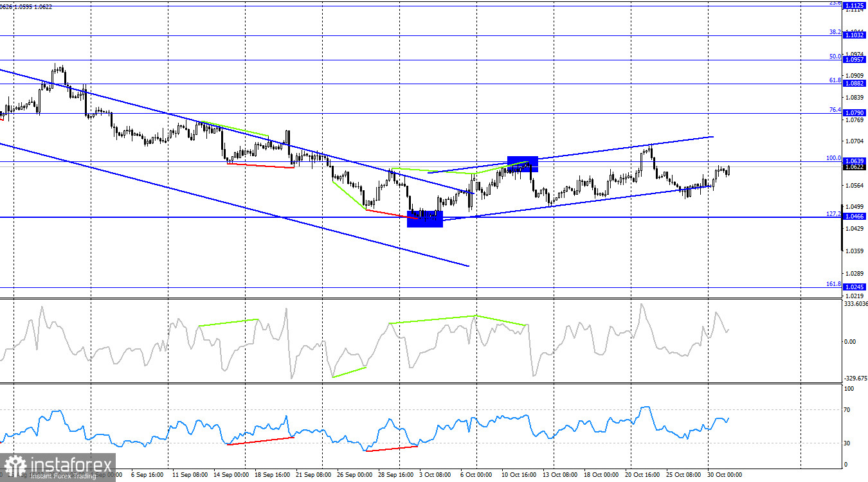The width and height of the screenshot is (868, 482).
Task: Click the 1.0429 axis price value
Action: pos(854,229)
